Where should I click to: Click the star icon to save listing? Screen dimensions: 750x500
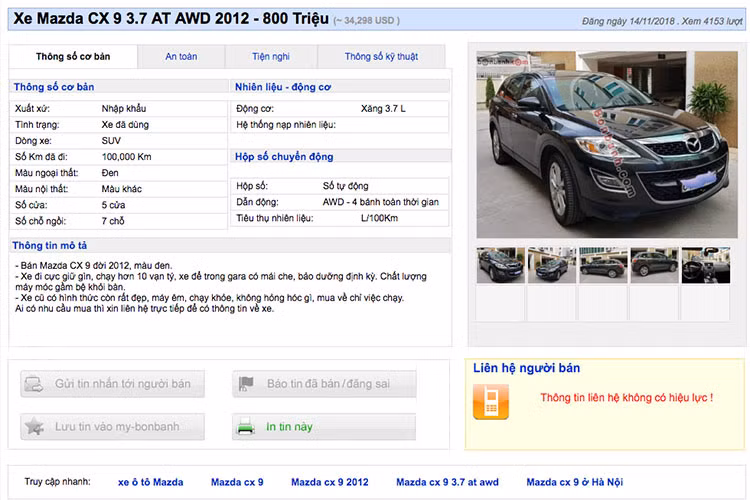[33, 427]
